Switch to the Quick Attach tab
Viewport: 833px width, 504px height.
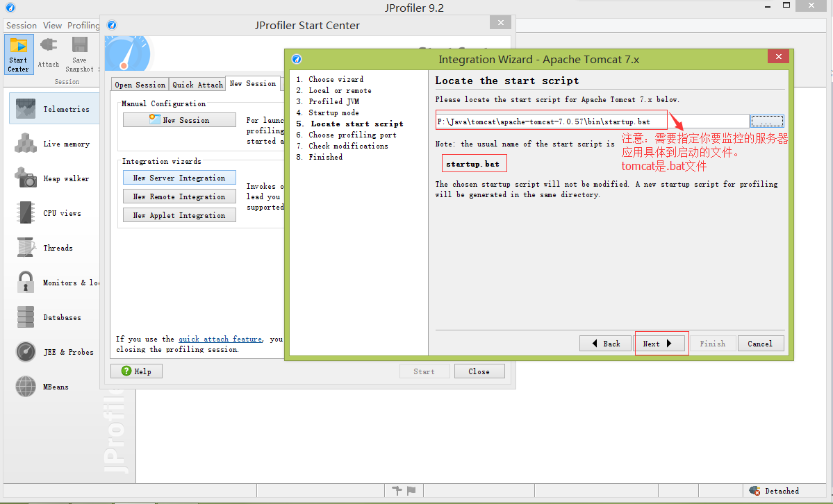[197, 85]
